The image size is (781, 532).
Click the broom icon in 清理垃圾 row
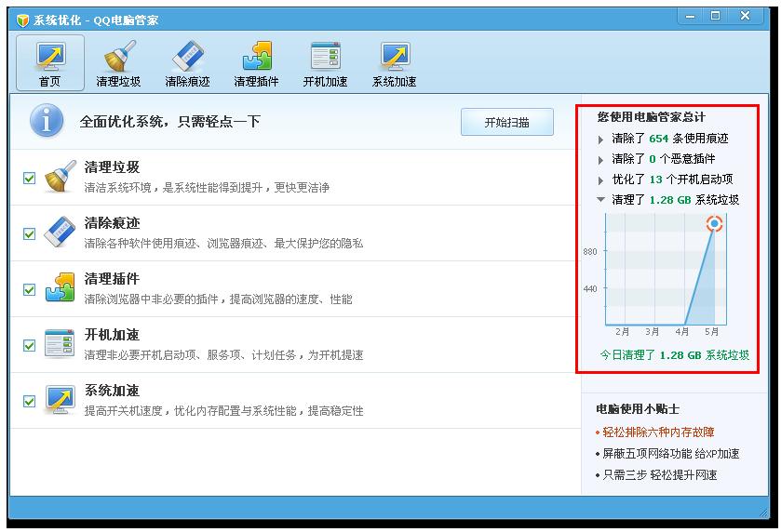coord(60,177)
